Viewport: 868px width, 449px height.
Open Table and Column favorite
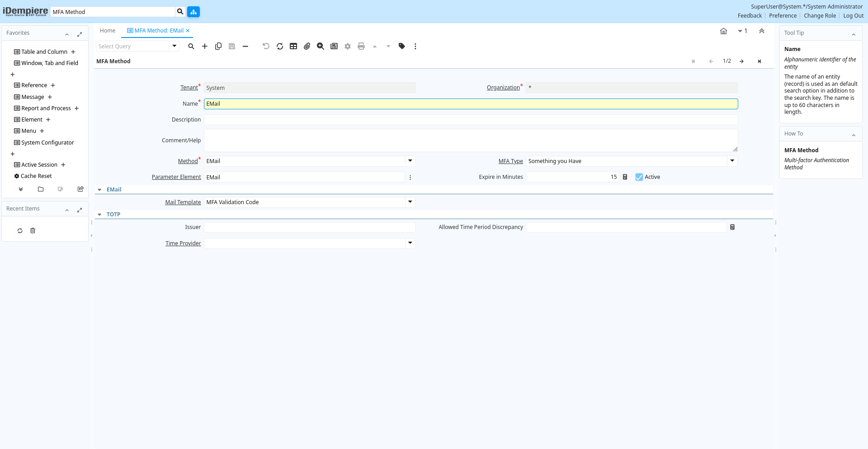click(44, 52)
